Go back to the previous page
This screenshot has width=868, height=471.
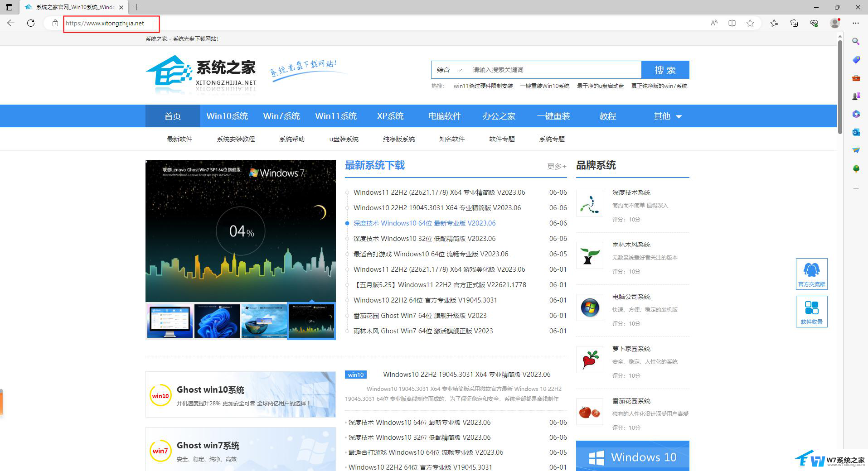[x=11, y=23]
